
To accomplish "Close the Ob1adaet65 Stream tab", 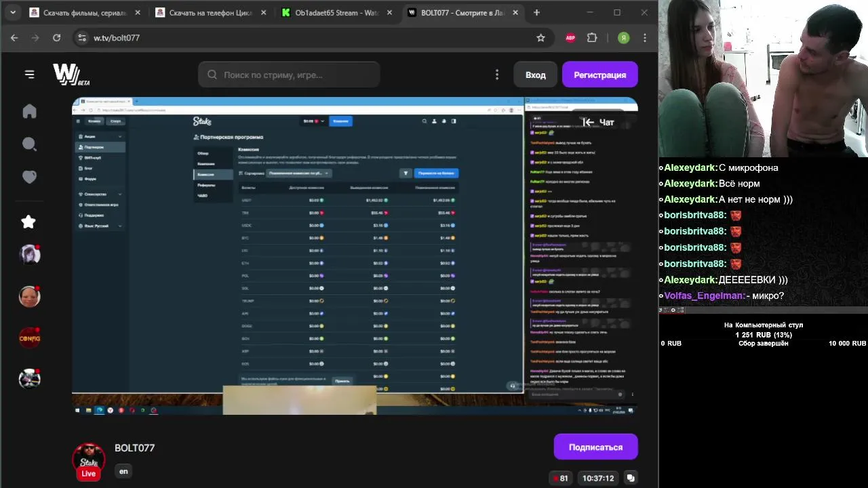I will [x=390, y=12].
